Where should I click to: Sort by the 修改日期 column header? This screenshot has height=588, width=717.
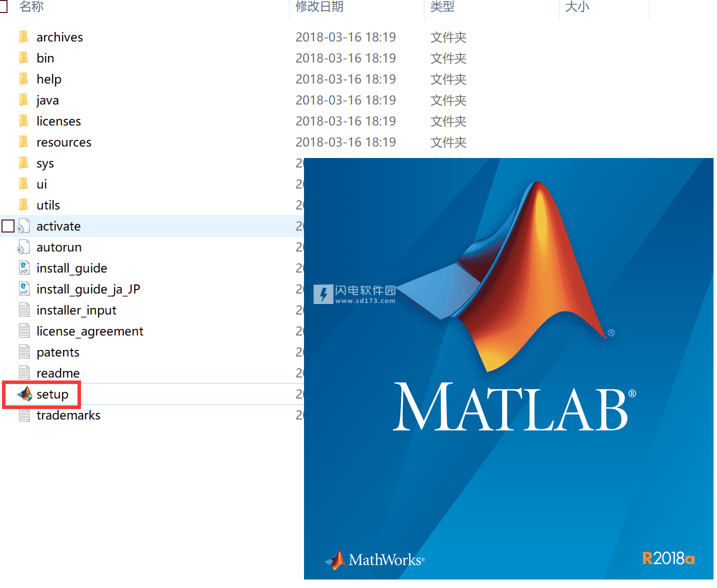(319, 6)
